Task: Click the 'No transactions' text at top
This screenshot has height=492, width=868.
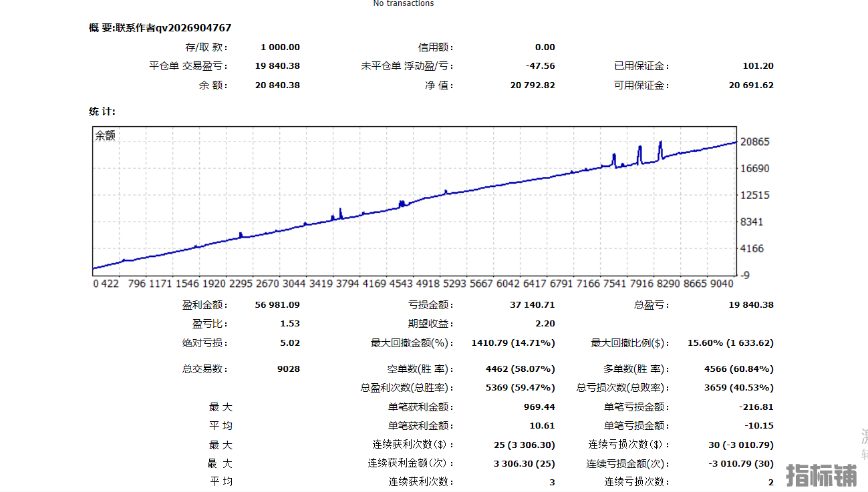Action: [x=403, y=3]
